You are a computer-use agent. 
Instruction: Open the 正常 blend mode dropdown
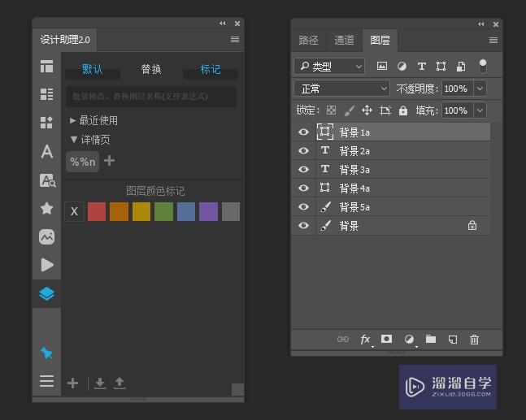341,89
